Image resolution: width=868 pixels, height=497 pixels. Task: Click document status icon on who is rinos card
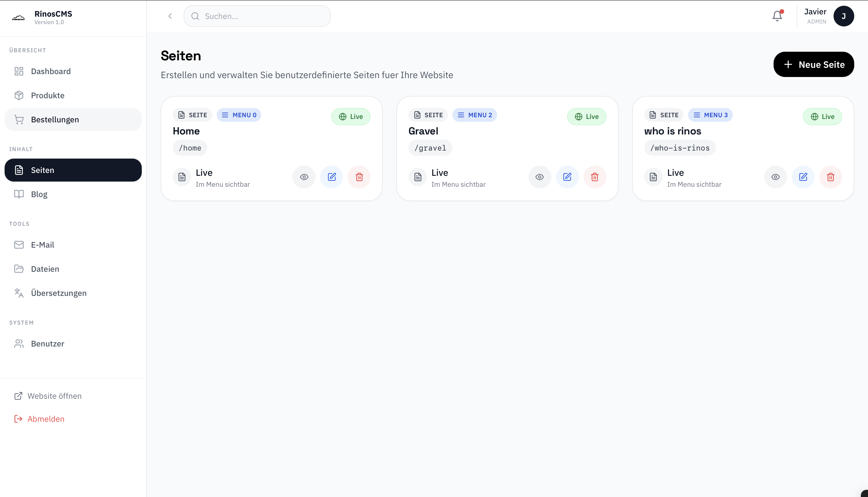[654, 177]
